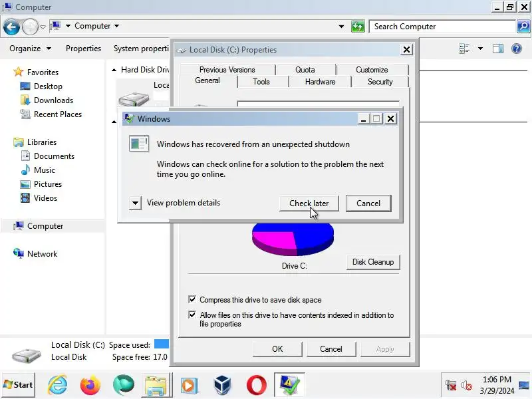Switch to the Customize tab

[x=372, y=70]
